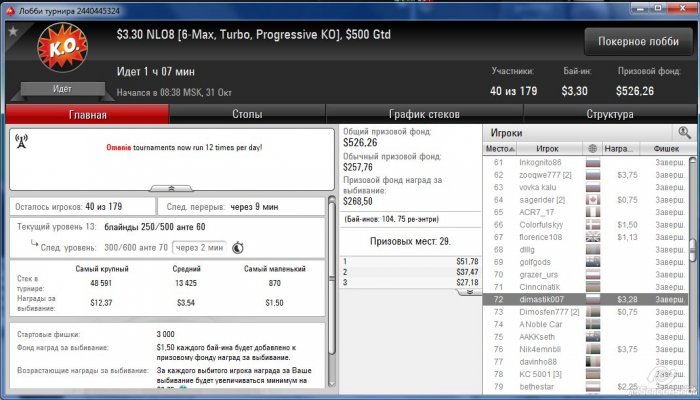This screenshot has width=700, height=400.
Task: Click the average stack value 13 425
Action: coord(186,283)
